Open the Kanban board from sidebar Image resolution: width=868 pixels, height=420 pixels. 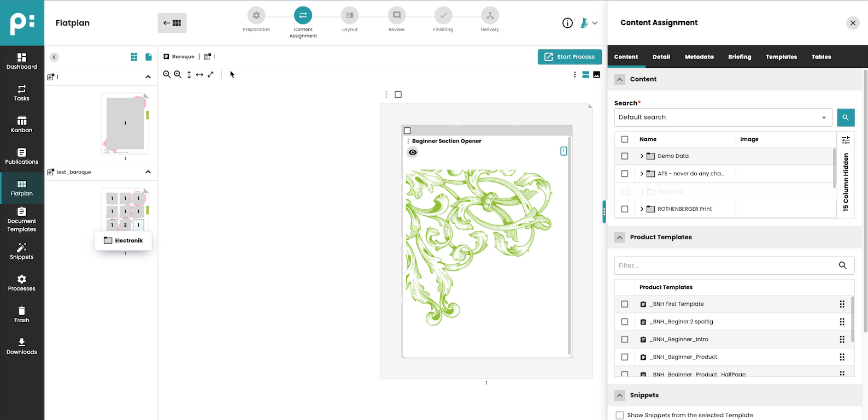pyautogui.click(x=22, y=125)
